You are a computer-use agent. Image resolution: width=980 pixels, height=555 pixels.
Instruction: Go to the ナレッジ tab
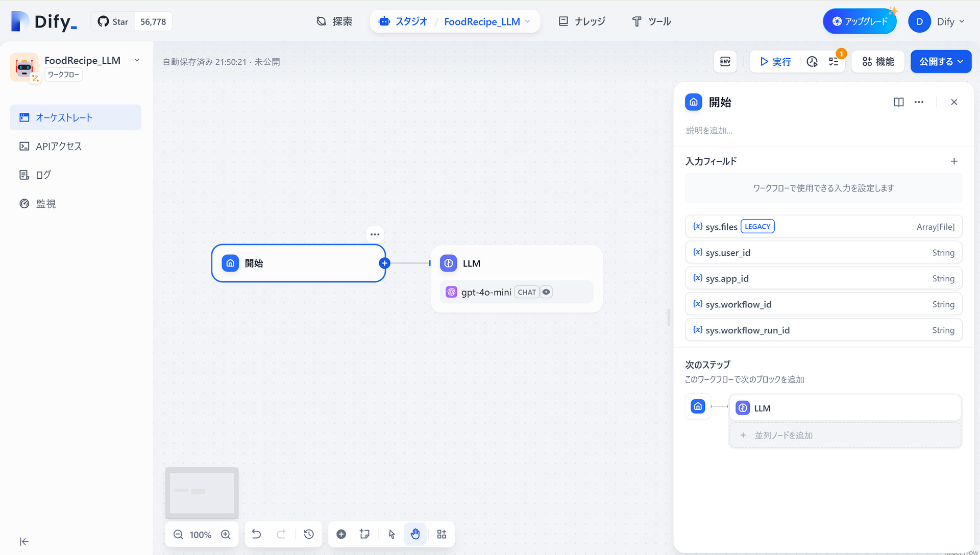pos(582,21)
